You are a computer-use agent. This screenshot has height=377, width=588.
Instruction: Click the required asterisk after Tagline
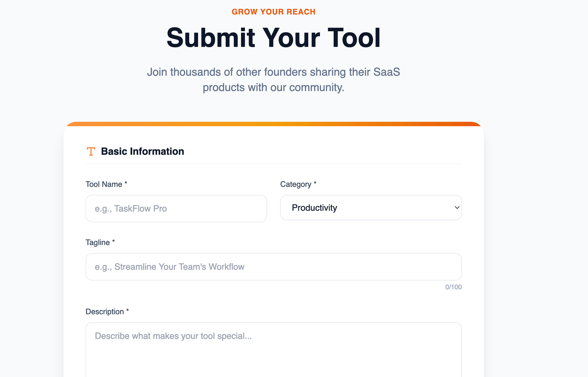tap(114, 241)
